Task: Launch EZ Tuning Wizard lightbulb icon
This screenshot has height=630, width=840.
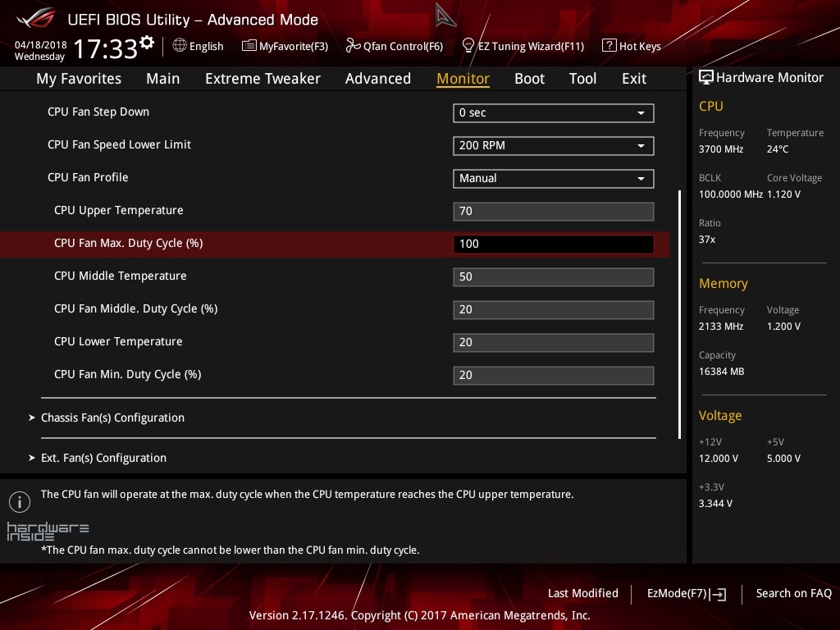Action: (468, 45)
